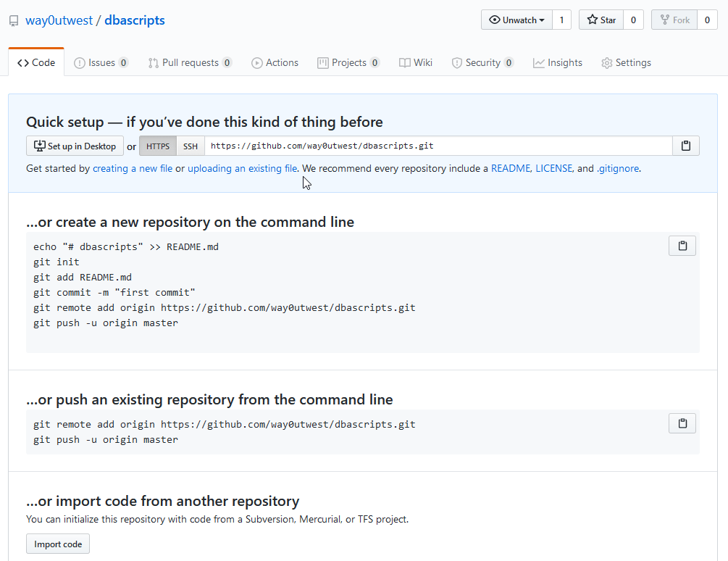The image size is (728, 561).
Task: Go to the Insights tab
Action: point(557,63)
